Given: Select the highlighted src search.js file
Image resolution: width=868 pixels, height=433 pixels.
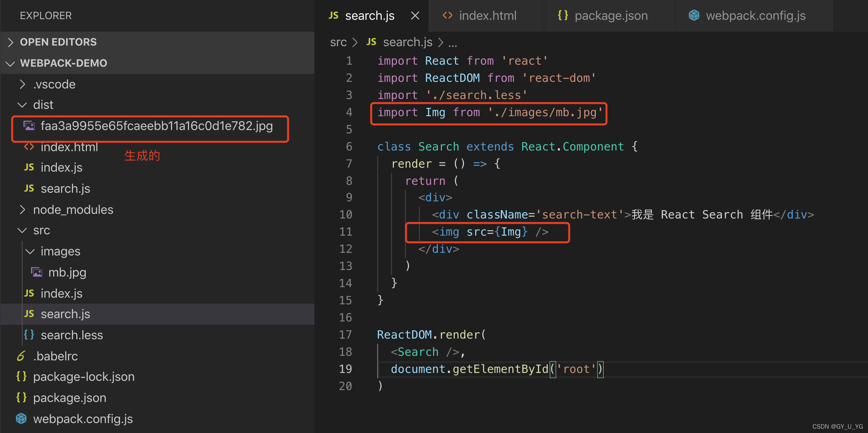Looking at the screenshot, I should 157,314.
